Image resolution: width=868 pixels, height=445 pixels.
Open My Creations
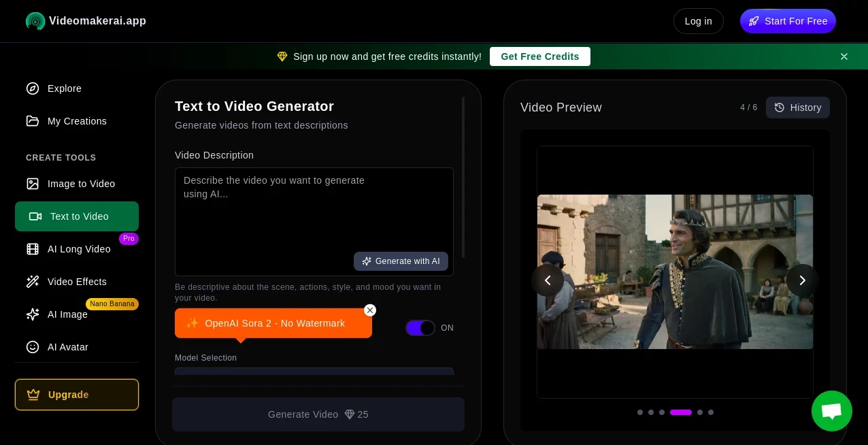pos(77,121)
